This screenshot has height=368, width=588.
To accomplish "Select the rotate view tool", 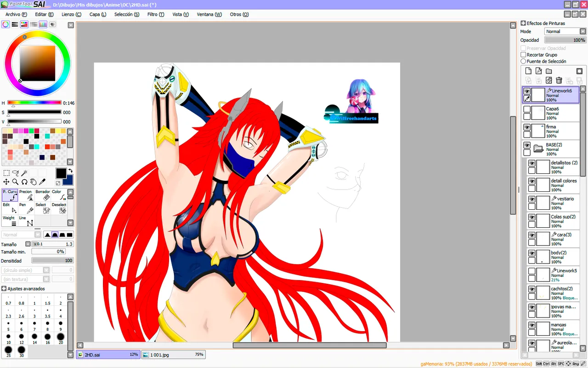I will 24,182.
